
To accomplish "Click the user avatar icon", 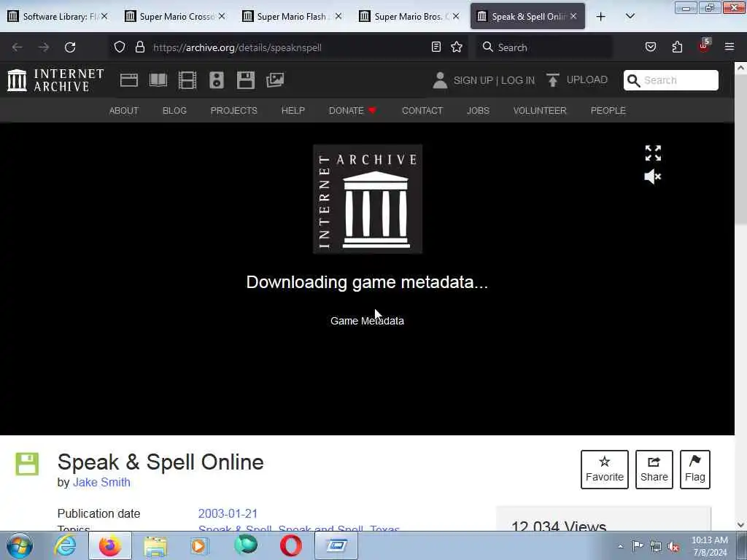I will coord(440,80).
